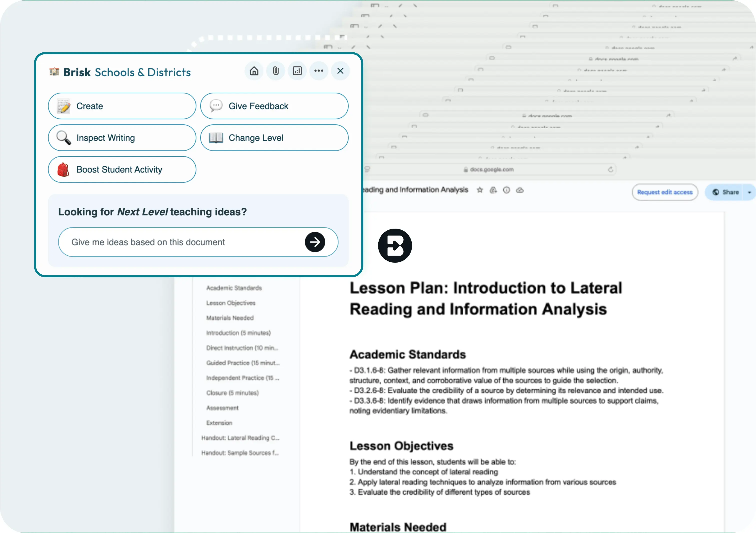Viewport: 756px width, 533px height.
Task: Click the ideas prompt input field
Action: [x=181, y=242]
